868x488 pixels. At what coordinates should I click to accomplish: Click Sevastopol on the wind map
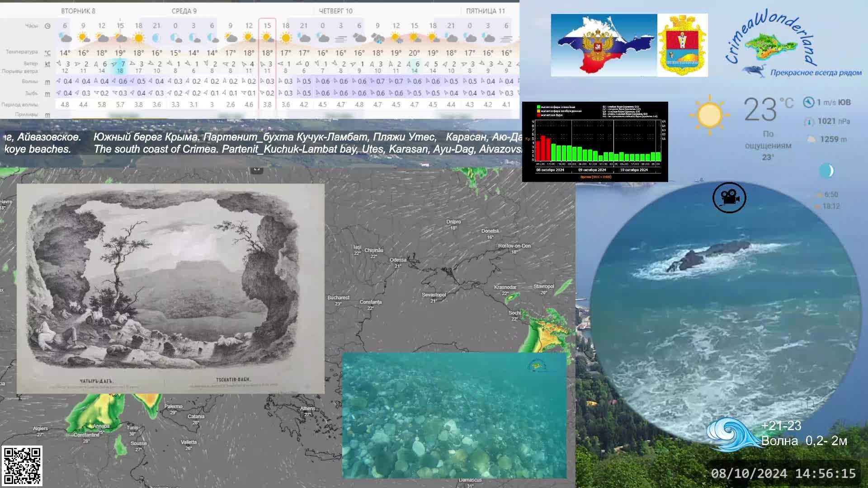[x=434, y=295]
